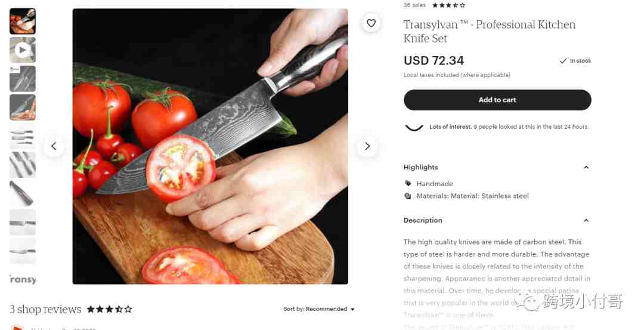Click the Materials highlight icon
This screenshot has width=644, height=330.
tap(408, 196)
